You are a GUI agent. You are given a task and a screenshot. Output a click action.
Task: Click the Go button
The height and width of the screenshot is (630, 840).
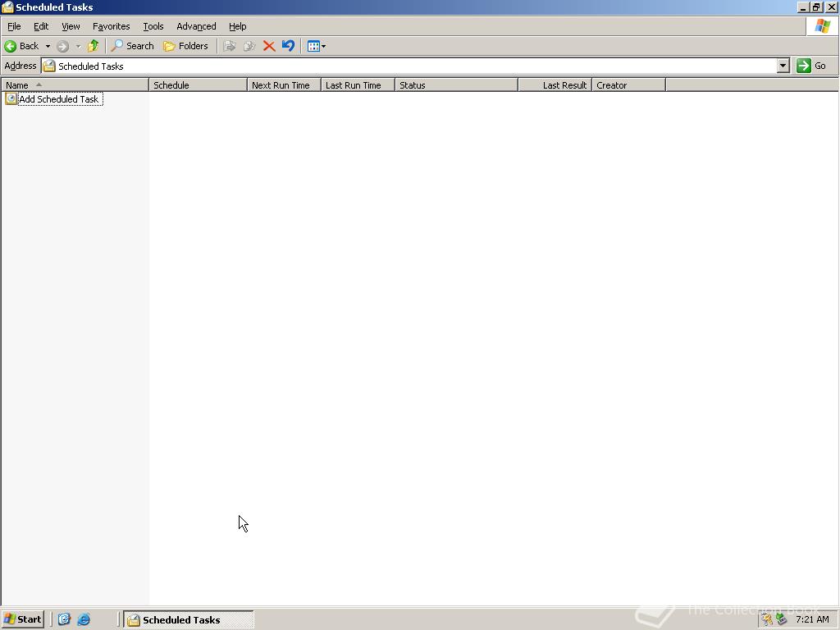click(811, 66)
